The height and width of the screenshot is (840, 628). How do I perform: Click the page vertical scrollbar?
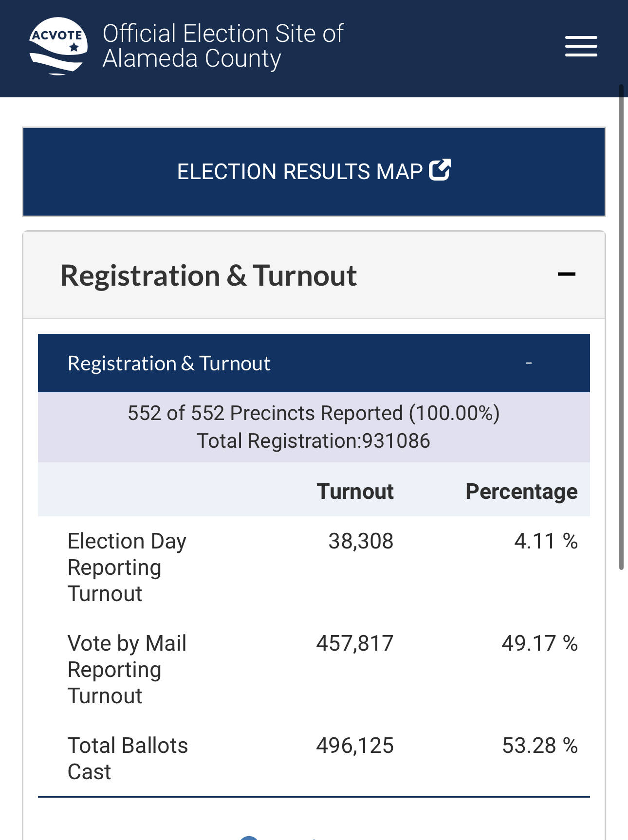coord(621,327)
